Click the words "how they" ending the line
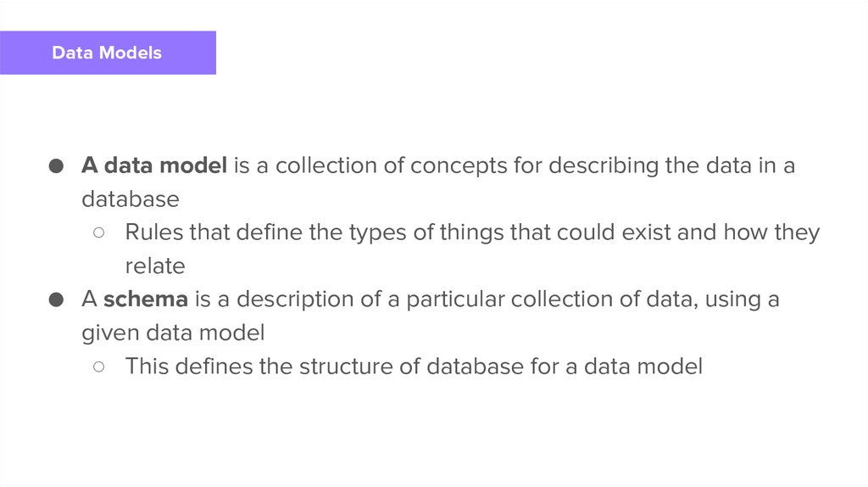 (x=771, y=232)
